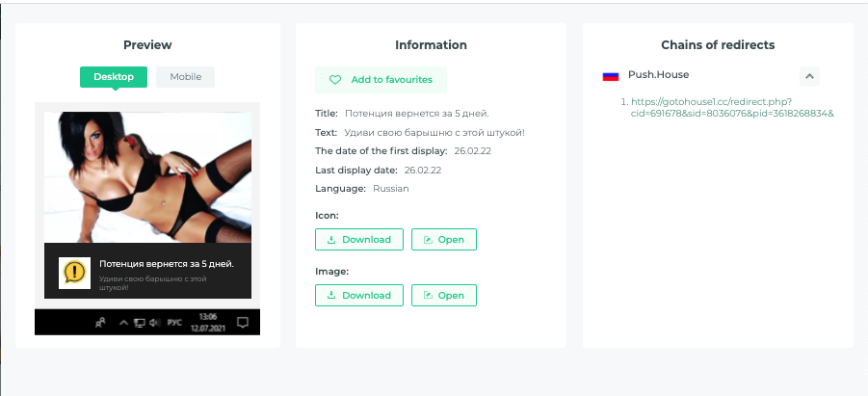Download the Icon file
This screenshot has height=396, width=868.
click(x=359, y=239)
